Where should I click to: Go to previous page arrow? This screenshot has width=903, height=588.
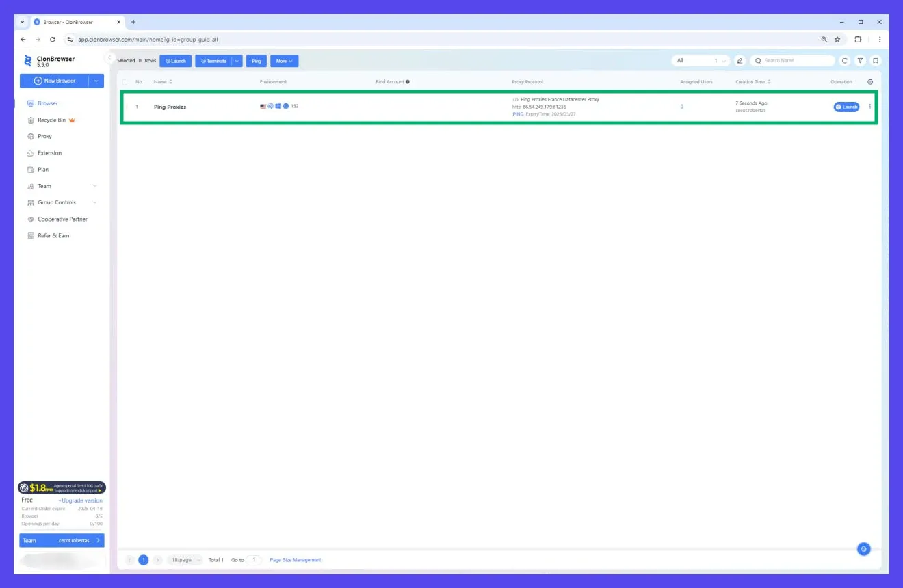(x=129, y=560)
